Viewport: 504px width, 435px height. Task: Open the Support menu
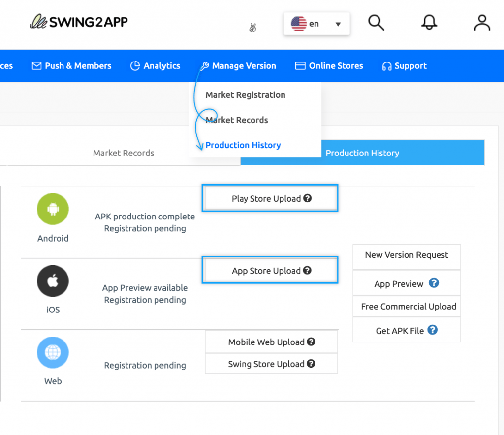click(x=404, y=65)
